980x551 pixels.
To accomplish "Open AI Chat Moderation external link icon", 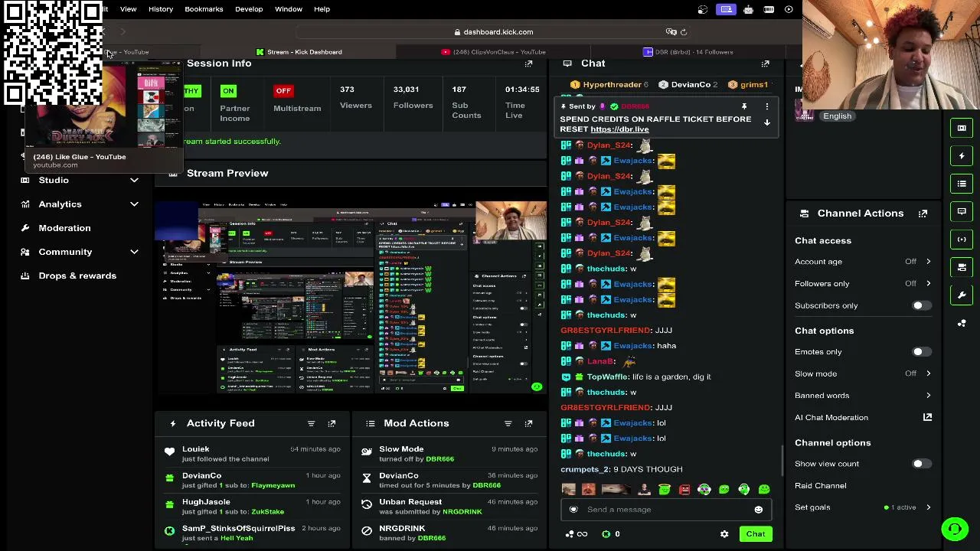I will [927, 417].
